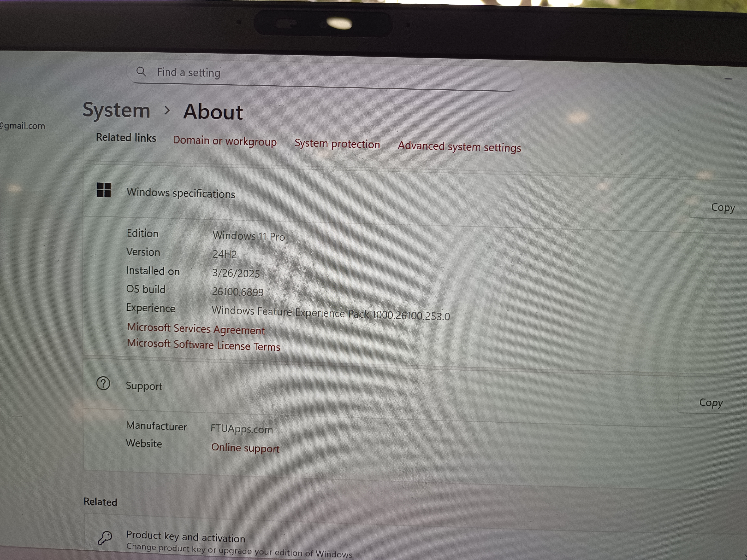Click the Support question mark icon
Image resolution: width=747 pixels, height=560 pixels.
103,383
